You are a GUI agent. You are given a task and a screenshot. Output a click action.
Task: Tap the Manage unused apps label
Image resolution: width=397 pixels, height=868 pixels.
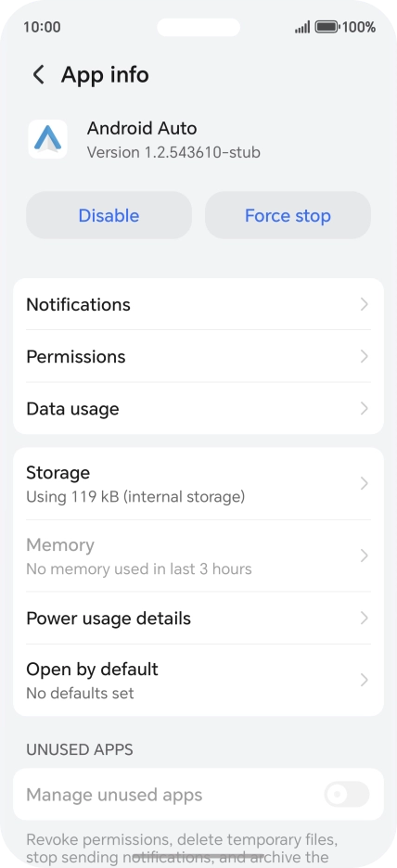(114, 795)
